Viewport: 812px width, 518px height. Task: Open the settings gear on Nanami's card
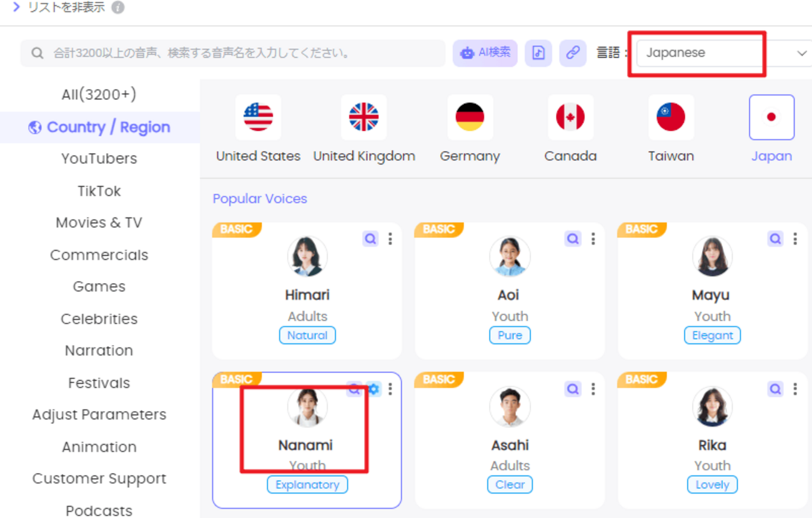[x=373, y=389]
